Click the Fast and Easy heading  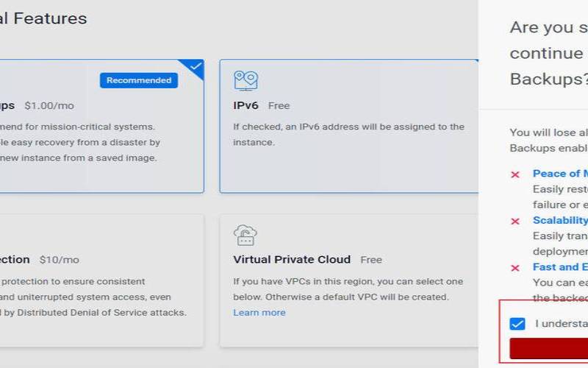click(560, 267)
